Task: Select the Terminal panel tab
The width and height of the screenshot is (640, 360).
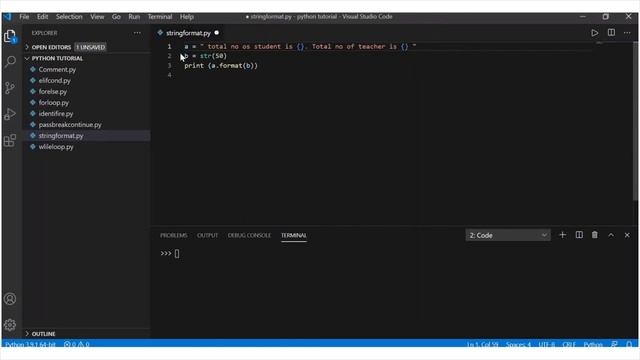Action: (x=293, y=236)
